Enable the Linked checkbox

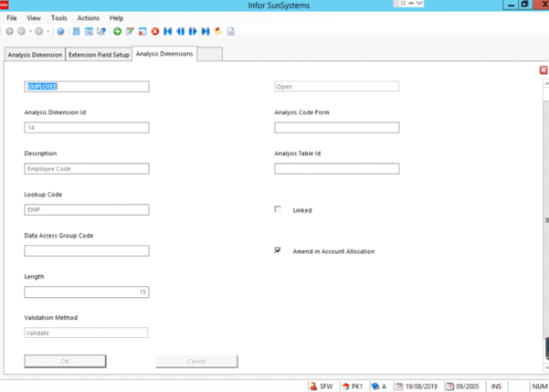pos(278,209)
